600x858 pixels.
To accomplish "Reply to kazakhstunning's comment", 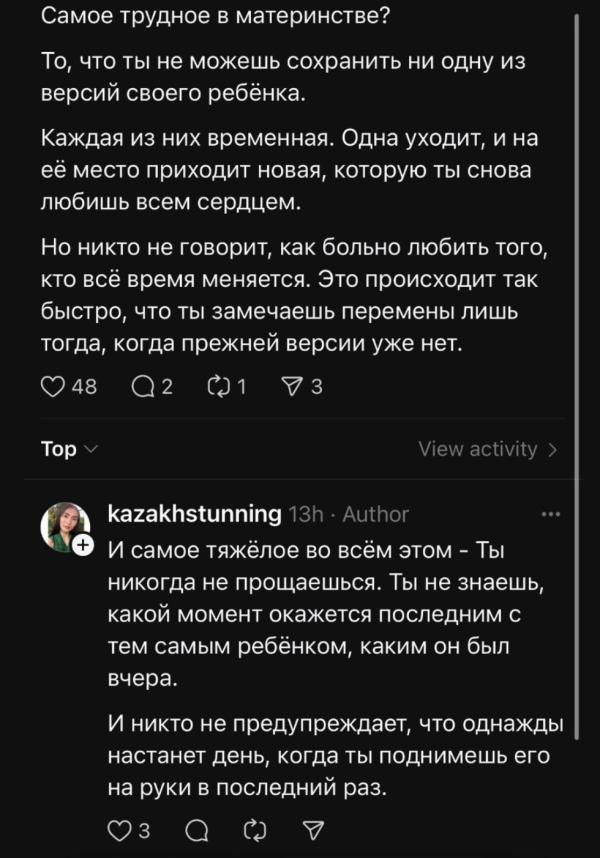I will coord(197,829).
